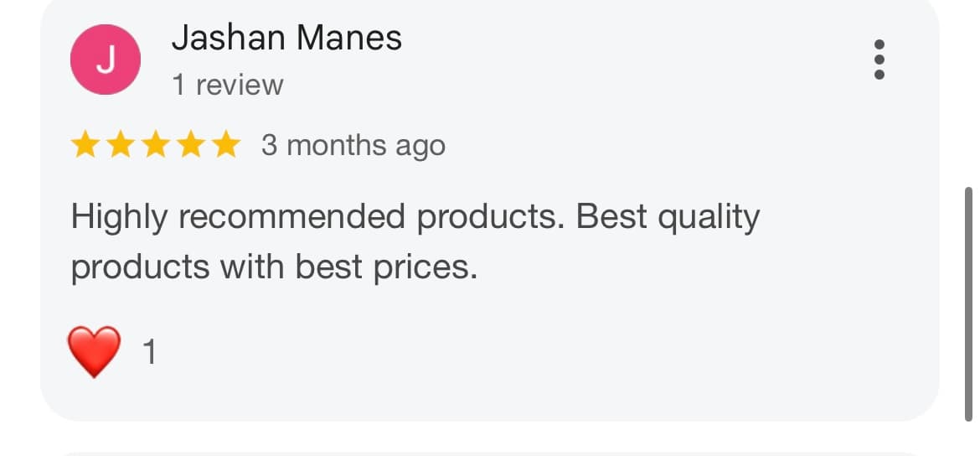Click the second yellow rating star

(x=120, y=146)
